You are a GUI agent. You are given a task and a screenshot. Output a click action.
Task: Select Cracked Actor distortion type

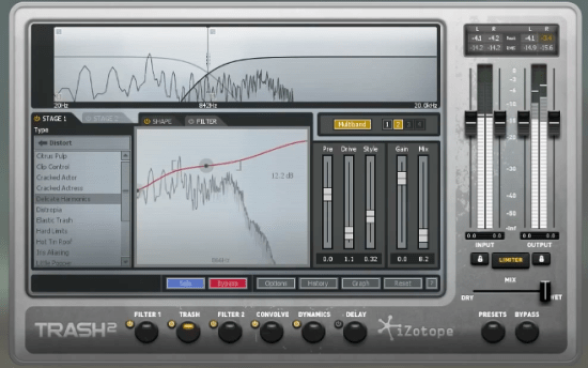click(x=78, y=177)
